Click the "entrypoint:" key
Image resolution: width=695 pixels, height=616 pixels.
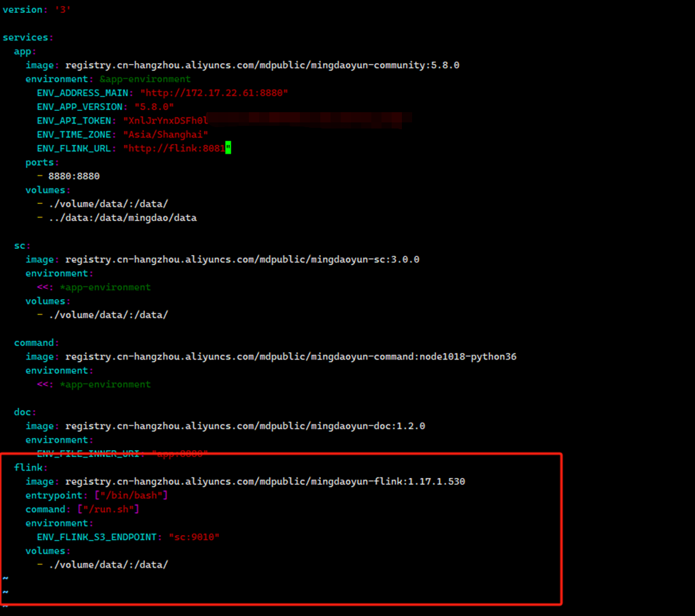[x=56, y=496]
